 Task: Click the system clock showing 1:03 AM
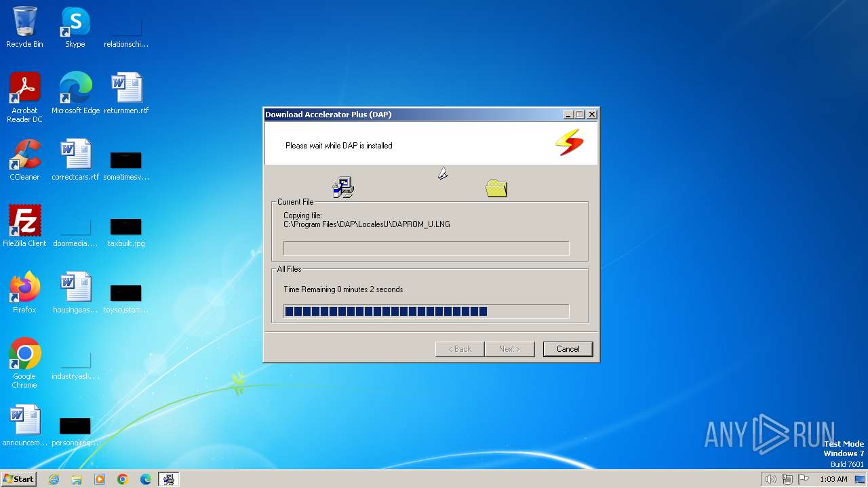[x=833, y=479]
